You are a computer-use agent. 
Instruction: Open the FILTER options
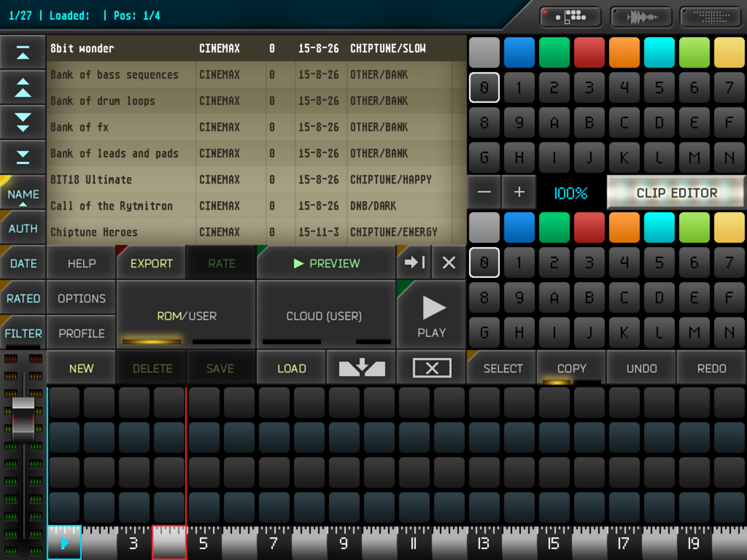click(23, 333)
